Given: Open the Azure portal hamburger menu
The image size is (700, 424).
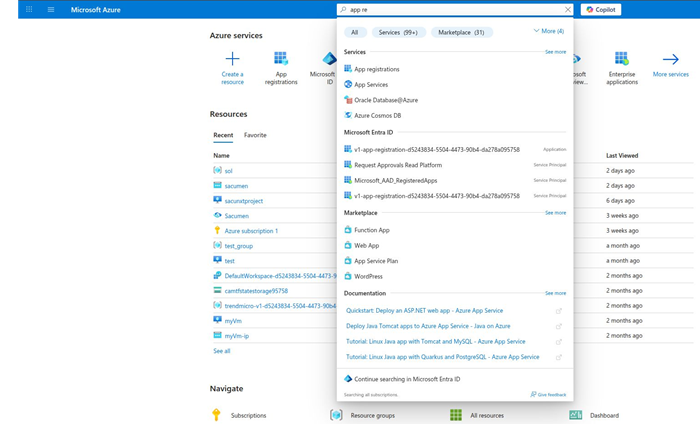Looking at the screenshot, I should pos(51,10).
